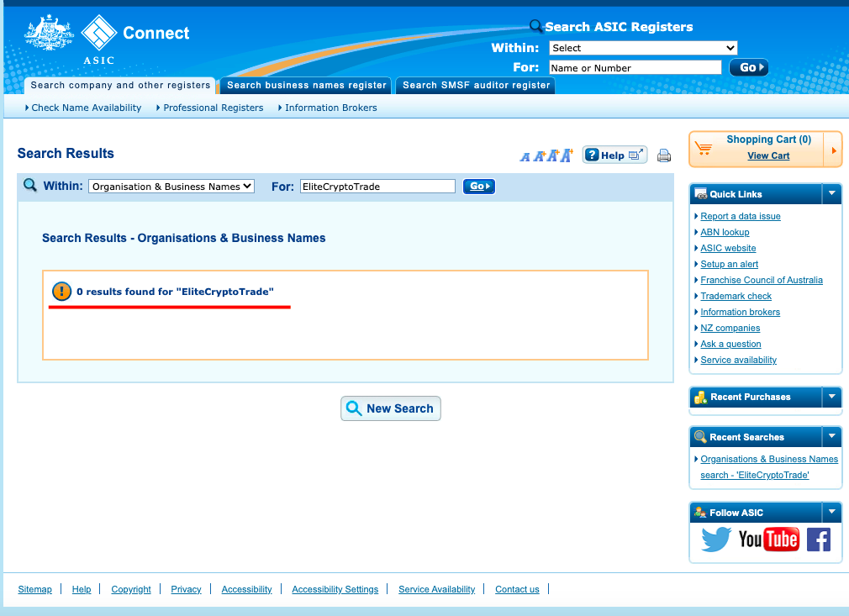The height and width of the screenshot is (616, 849).
Task: Click Go button next to EliteCryptoTrade field
Action: click(x=479, y=187)
